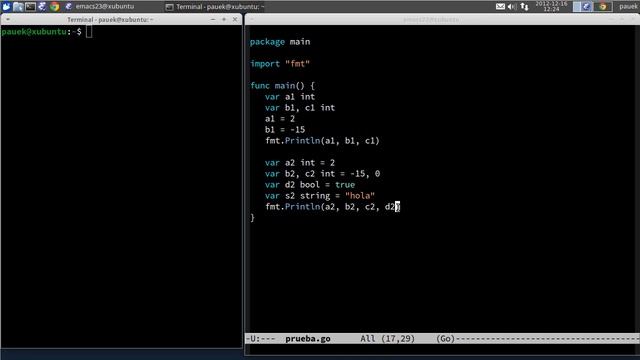Click the fmt.Println(a2, b2, c2, d2) line
The height and width of the screenshot is (360, 640).
[x=332, y=207]
